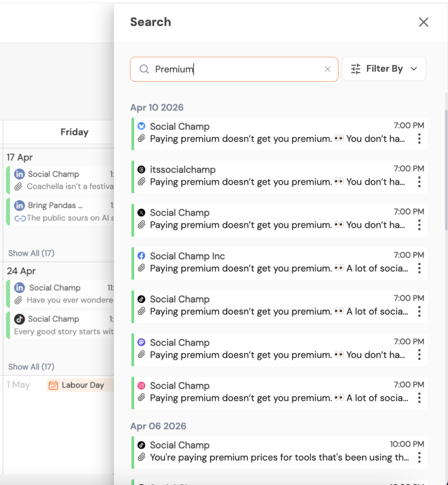Click the Facebook icon beside Social Champ Inc
448x485 pixels.
pyautogui.click(x=141, y=256)
